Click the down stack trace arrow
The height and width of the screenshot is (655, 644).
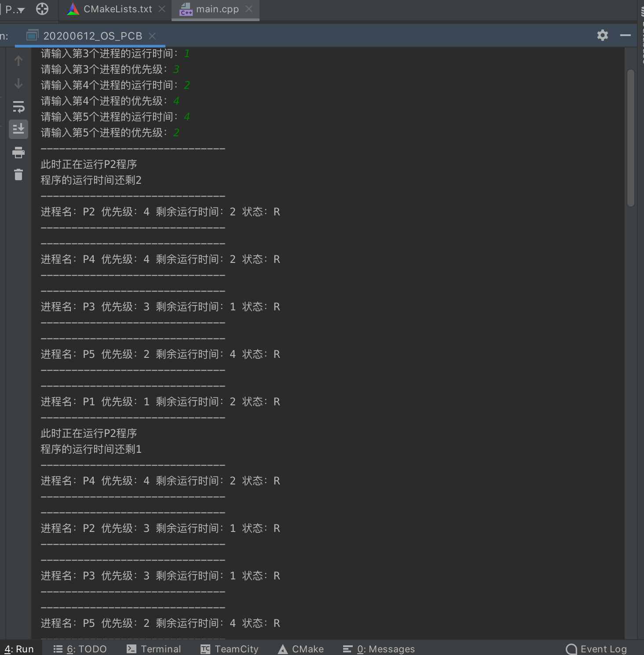(18, 84)
